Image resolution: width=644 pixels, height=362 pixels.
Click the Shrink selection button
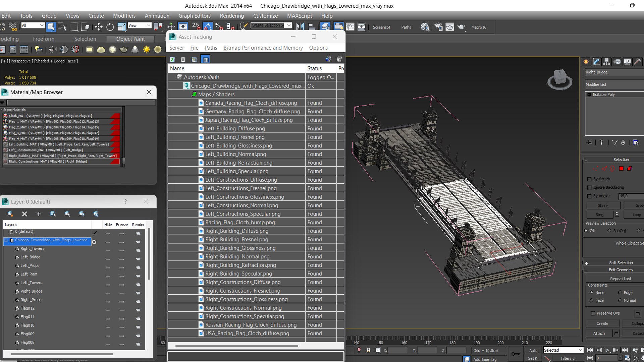(603, 205)
